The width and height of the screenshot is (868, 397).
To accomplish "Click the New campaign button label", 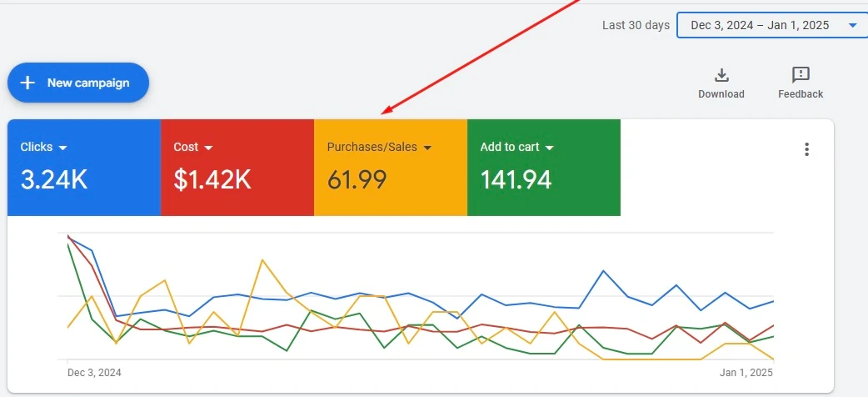I will point(87,83).
